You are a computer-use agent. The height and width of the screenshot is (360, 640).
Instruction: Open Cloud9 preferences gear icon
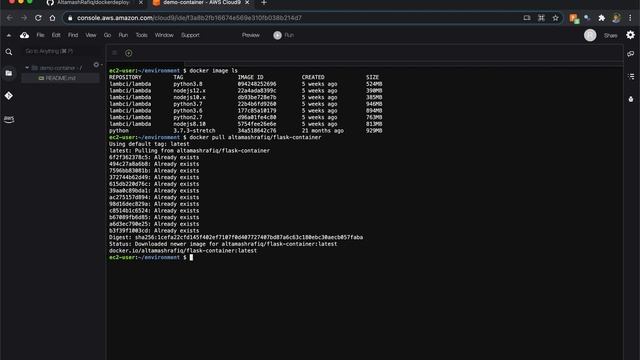tap(631, 35)
